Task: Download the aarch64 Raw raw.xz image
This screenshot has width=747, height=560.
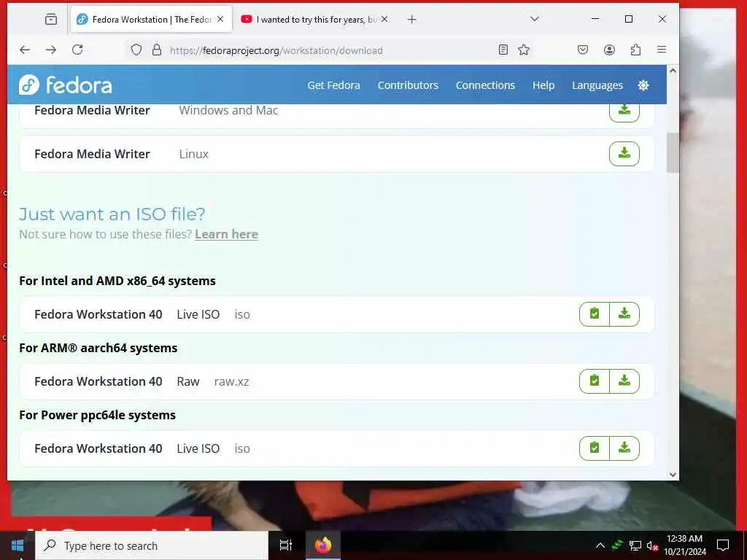Action: (624, 381)
